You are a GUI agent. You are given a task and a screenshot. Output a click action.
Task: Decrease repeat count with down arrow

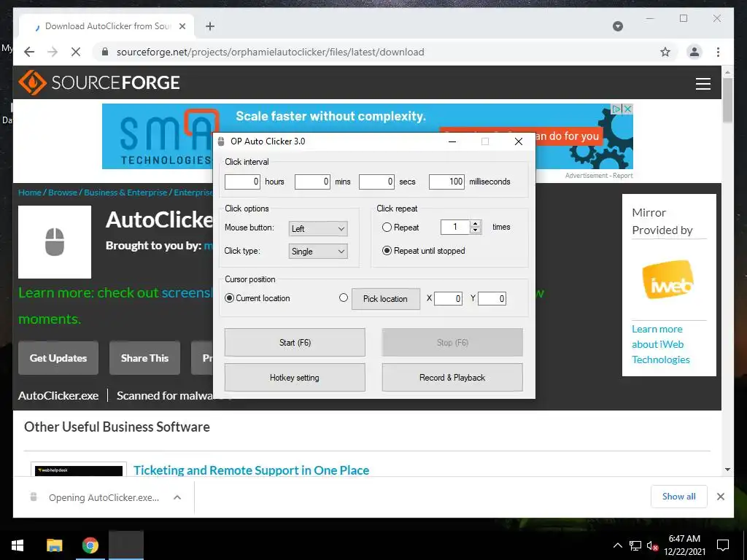[x=475, y=230]
